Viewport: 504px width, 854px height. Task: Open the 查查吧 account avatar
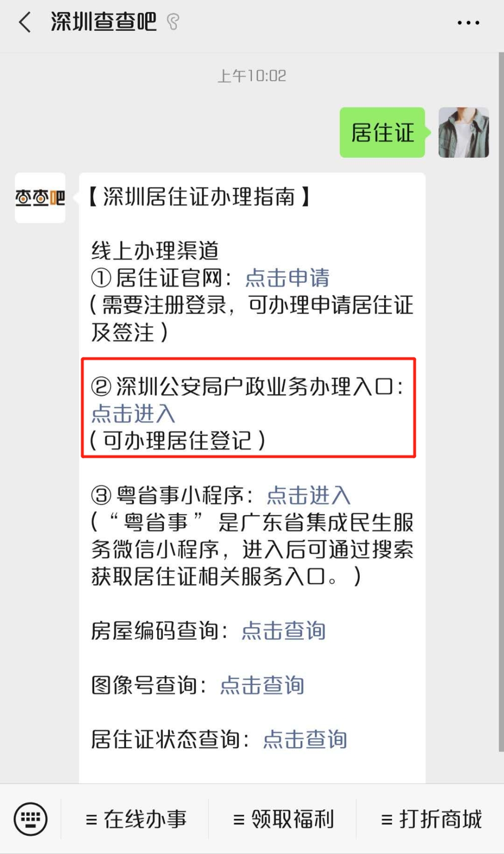(40, 198)
